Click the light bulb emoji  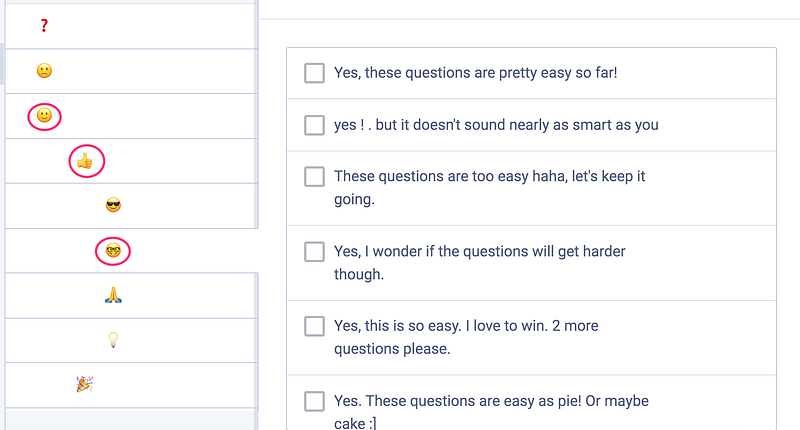pyautogui.click(x=113, y=340)
